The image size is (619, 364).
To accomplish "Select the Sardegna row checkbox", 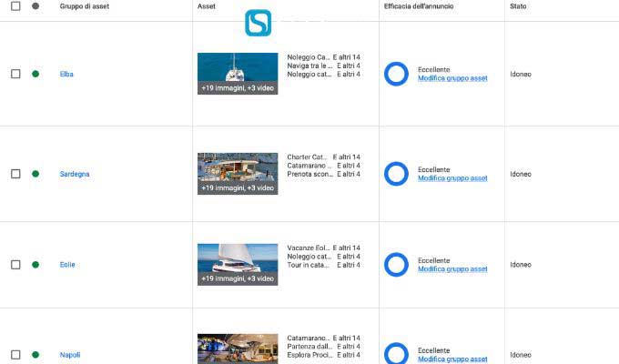I will click(x=15, y=174).
